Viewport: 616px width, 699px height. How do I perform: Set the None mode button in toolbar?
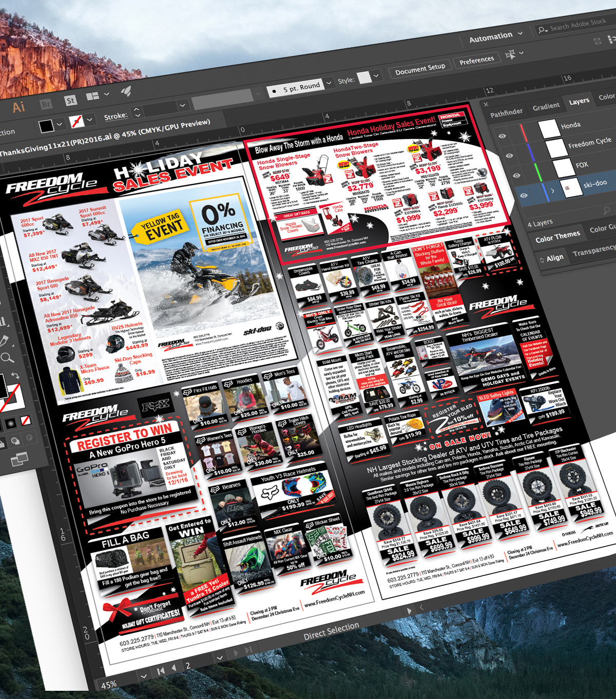[25, 421]
